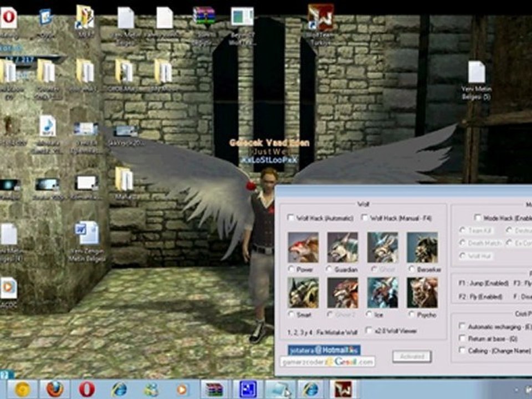Click the Ghost wolf portrait
532x399 pixels.
pyautogui.click(x=382, y=247)
